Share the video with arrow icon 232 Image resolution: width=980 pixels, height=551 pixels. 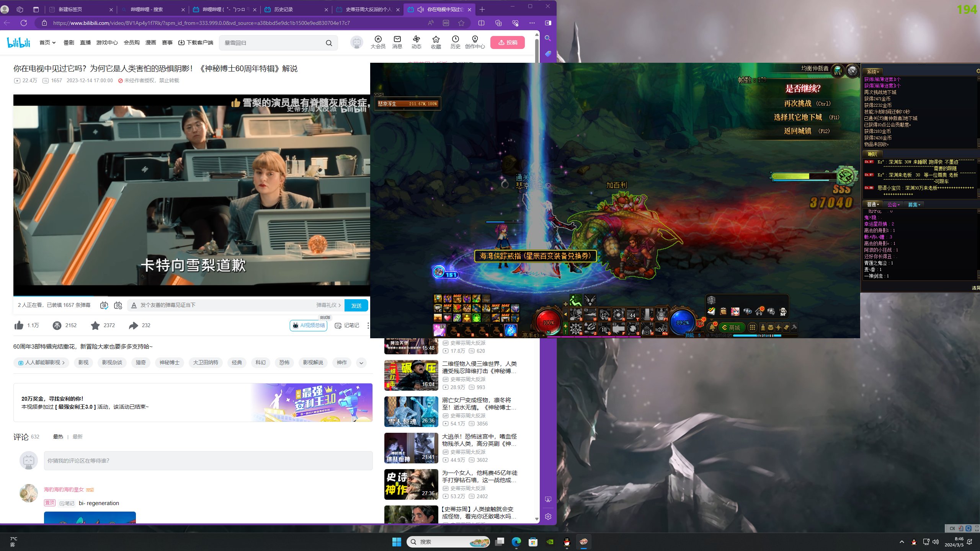(133, 325)
